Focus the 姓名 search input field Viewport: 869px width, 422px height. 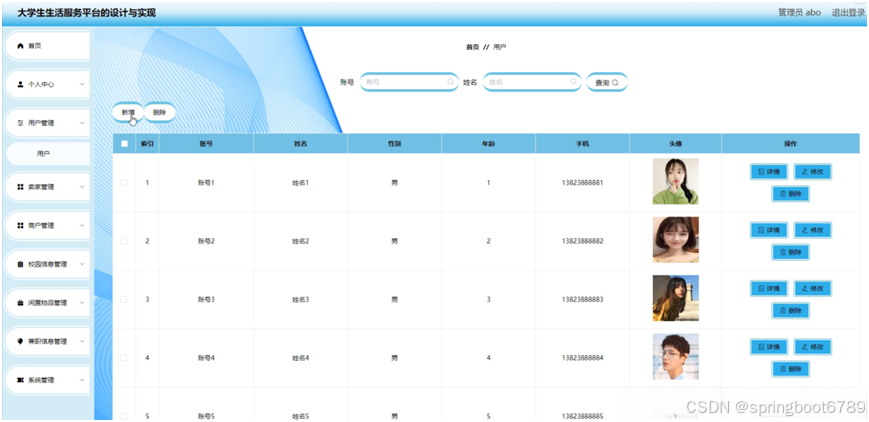click(532, 82)
